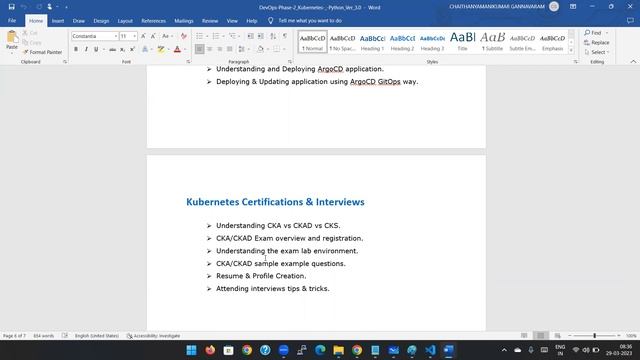Image resolution: width=640 pixels, height=360 pixels.
Task: Toggle strikethrough formatting
Action: (x=112, y=49)
